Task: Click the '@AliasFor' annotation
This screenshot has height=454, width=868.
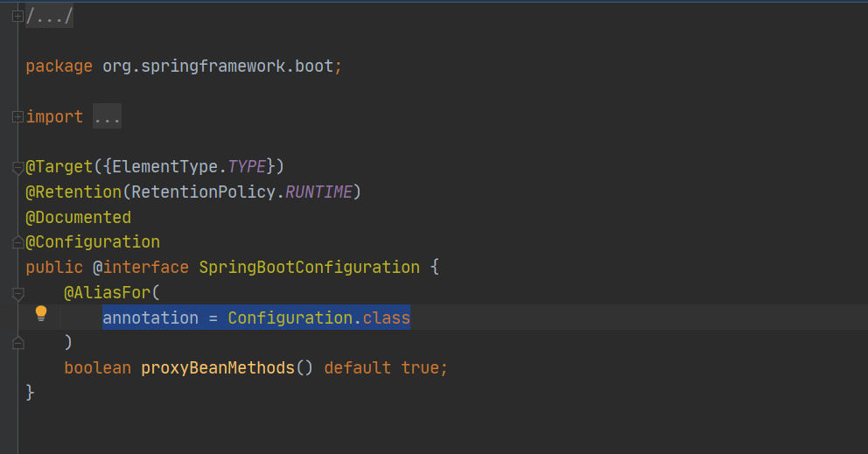Action: point(107,292)
